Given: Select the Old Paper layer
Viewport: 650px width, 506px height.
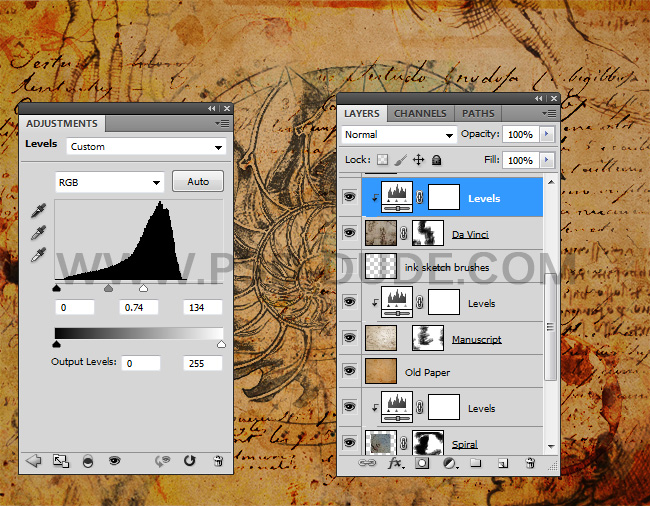Looking at the screenshot, I should pos(453,372).
